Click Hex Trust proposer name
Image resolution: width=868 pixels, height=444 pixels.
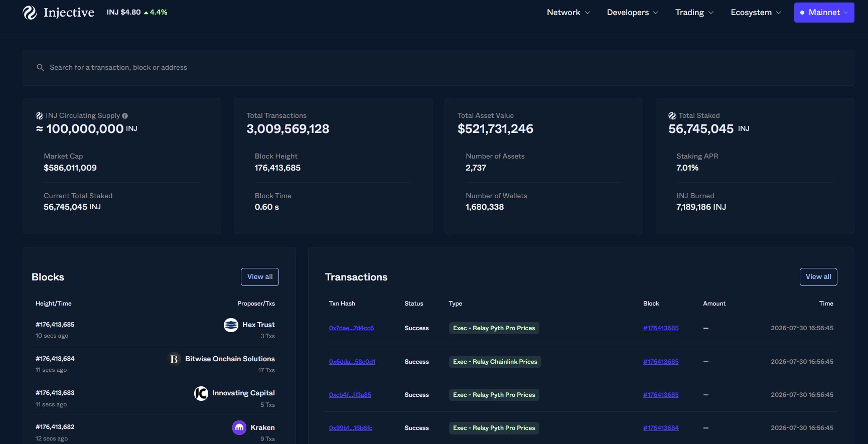click(258, 325)
